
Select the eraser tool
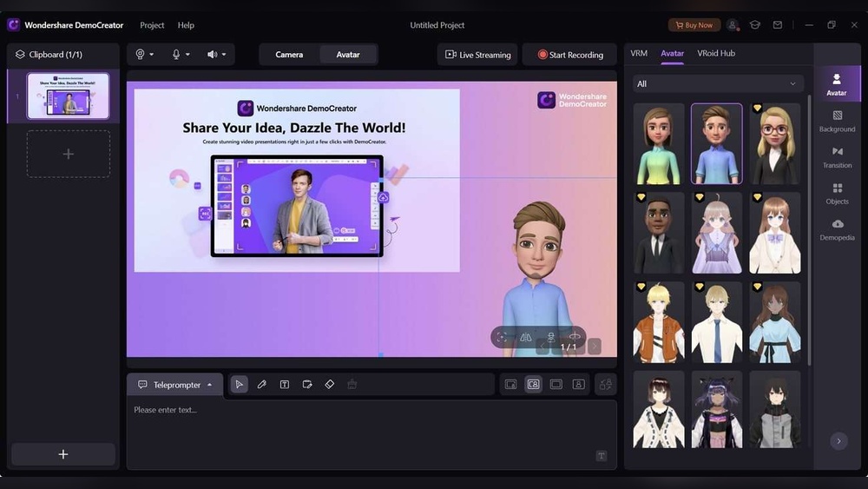point(329,384)
